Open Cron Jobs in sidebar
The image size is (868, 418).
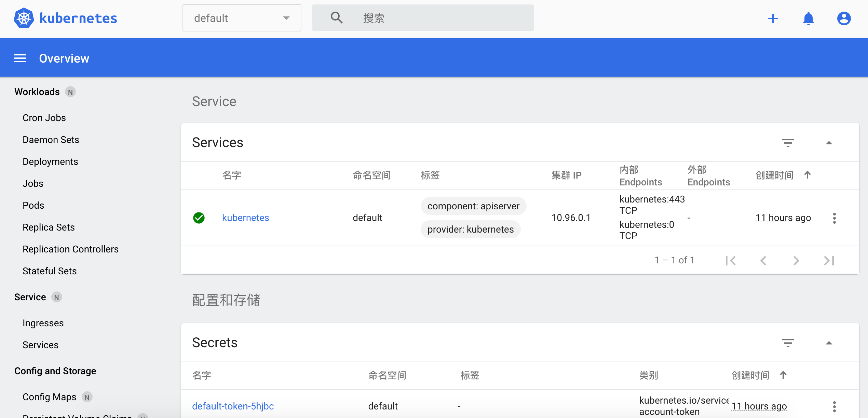[44, 118]
